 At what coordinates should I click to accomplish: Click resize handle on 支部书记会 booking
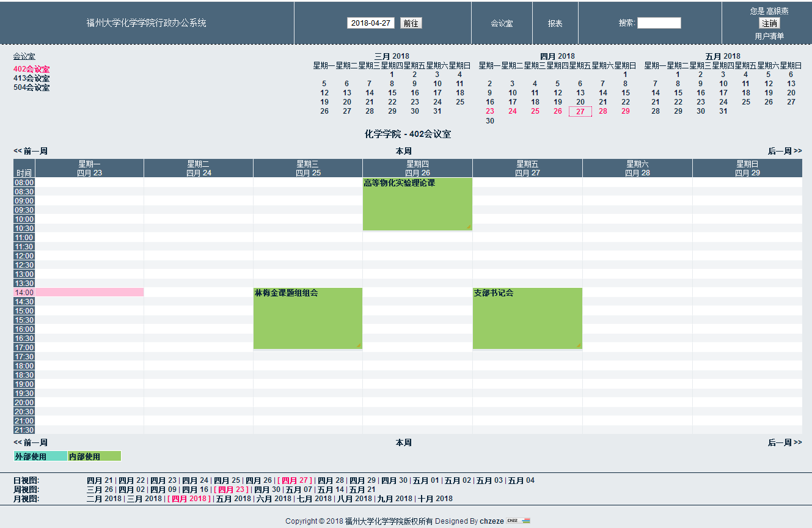pos(579,345)
